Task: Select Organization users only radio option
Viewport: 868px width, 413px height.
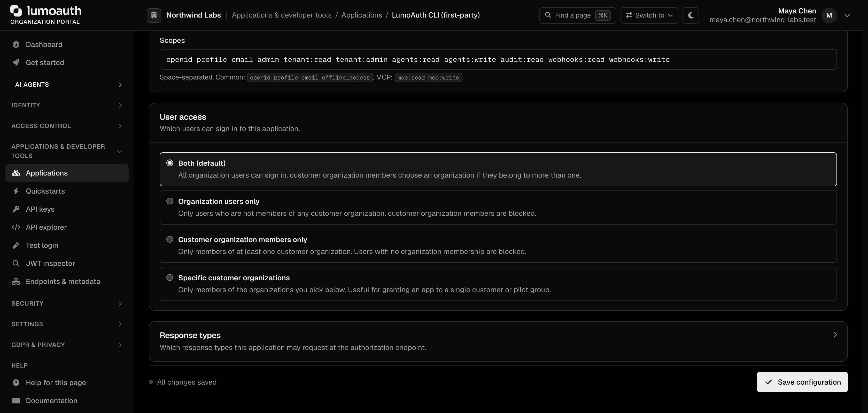Action: pos(170,201)
